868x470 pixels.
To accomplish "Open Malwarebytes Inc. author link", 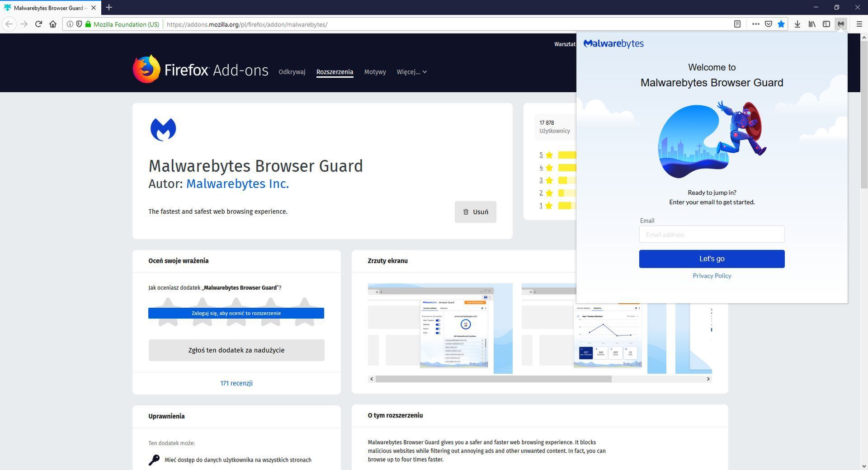I will [237, 184].
